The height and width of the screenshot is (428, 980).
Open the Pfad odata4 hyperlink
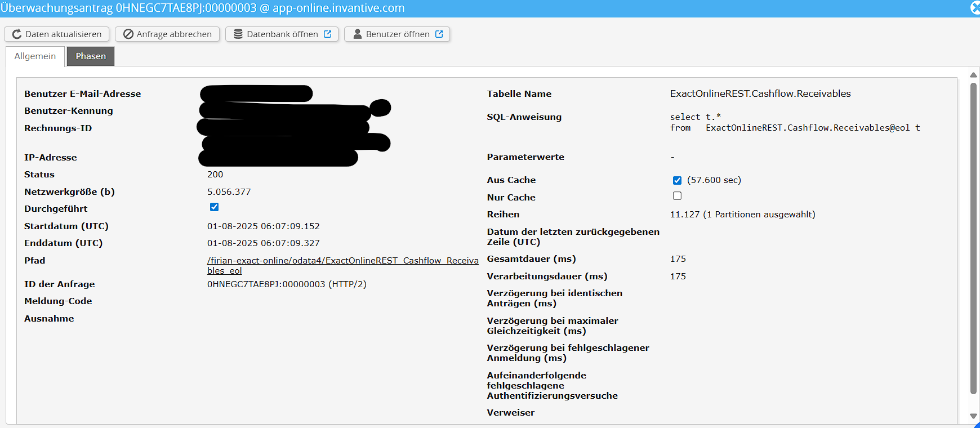pyautogui.click(x=342, y=261)
